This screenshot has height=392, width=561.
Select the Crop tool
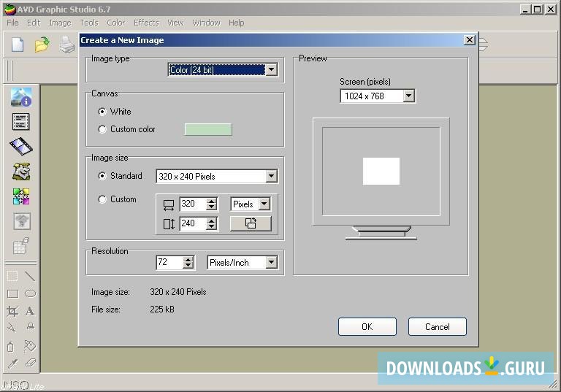point(12,311)
